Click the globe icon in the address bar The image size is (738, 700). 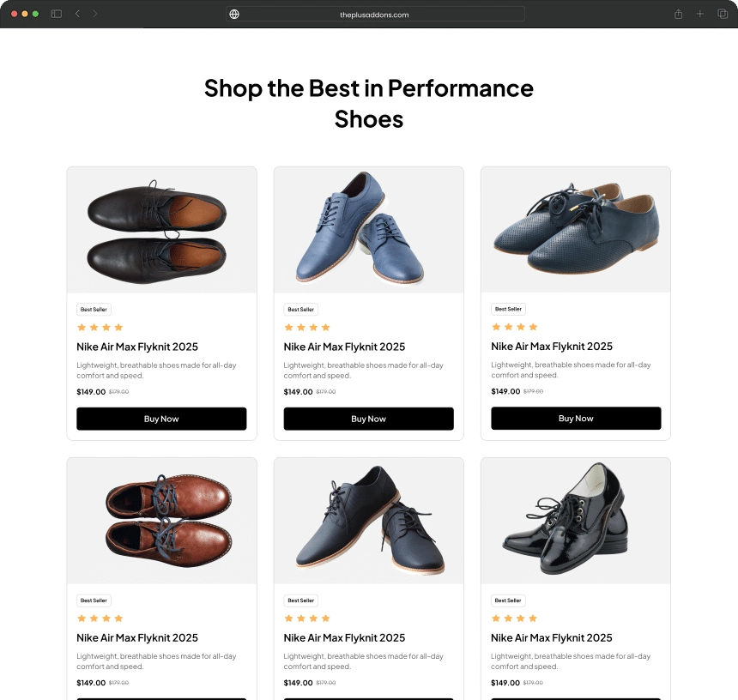tap(233, 14)
